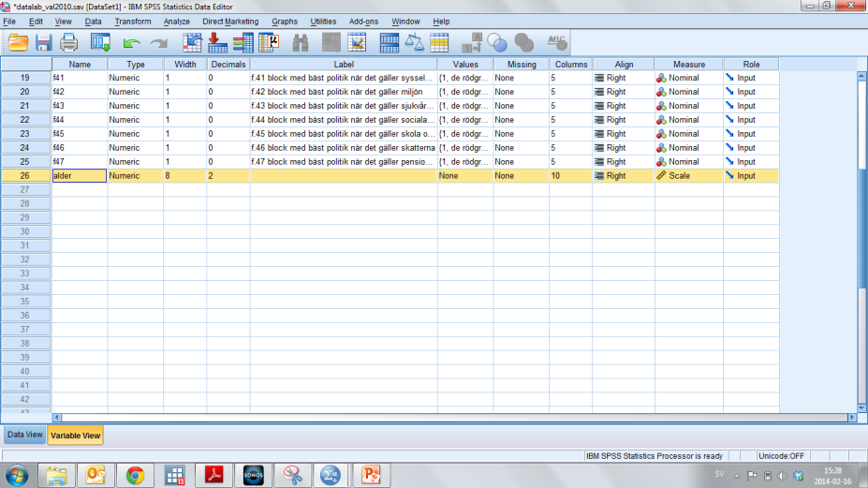This screenshot has width=868, height=488.
Task: Click the Name column header
Action: tap(80, 65)
